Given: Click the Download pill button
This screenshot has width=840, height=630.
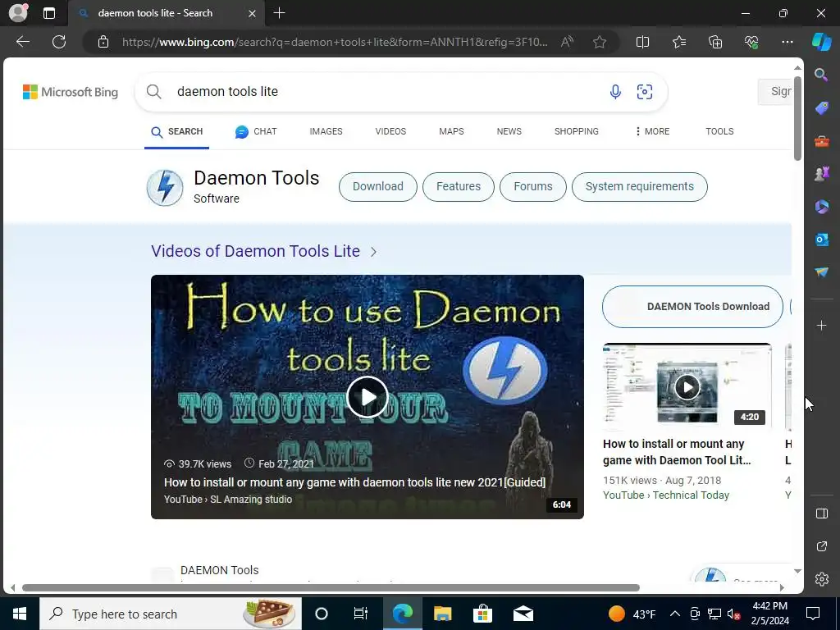Looking at the screenshot, I should [x=377, y=187].
